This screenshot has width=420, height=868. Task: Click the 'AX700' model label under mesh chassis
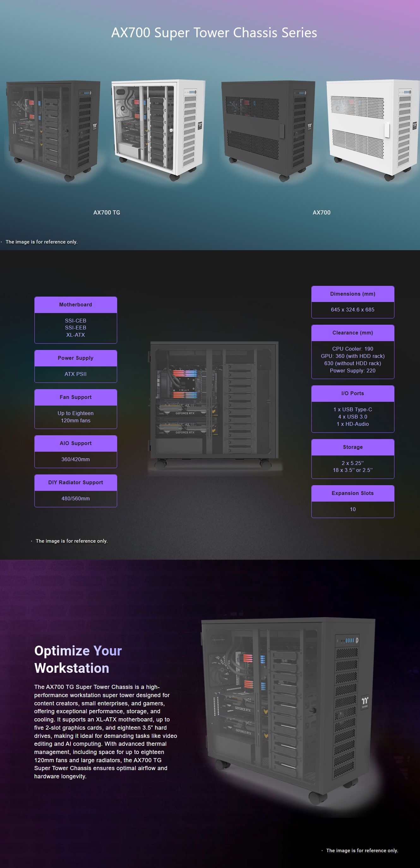click(322, 212)
